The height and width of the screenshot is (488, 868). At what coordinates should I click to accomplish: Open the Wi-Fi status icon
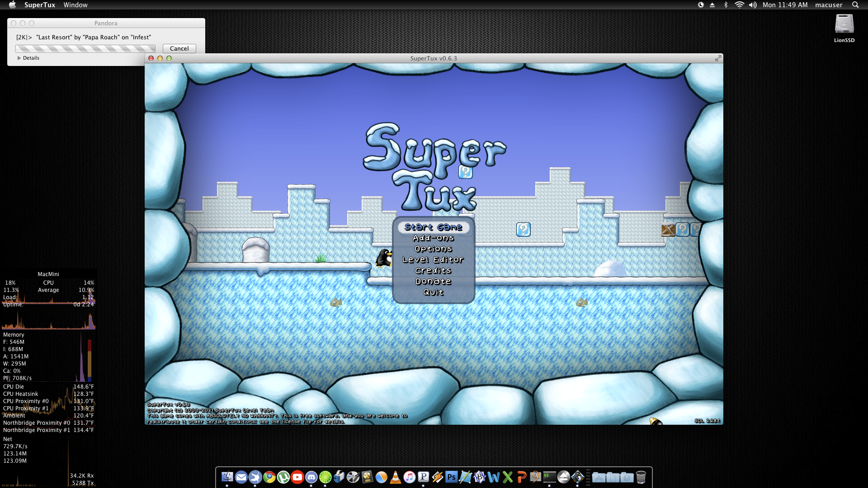(x=739, y=5)
